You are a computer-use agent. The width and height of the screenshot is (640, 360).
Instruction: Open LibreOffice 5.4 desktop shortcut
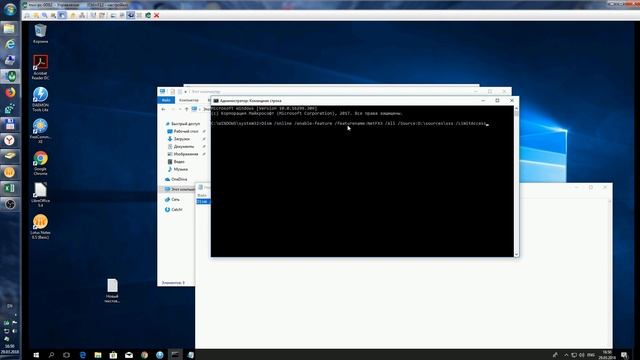[40, 195]
